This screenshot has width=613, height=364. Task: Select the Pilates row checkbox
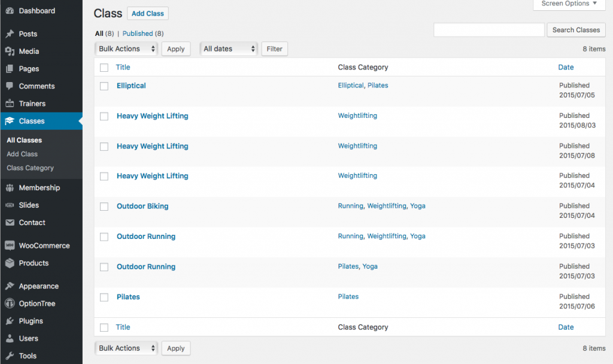[x=104, y=297]
